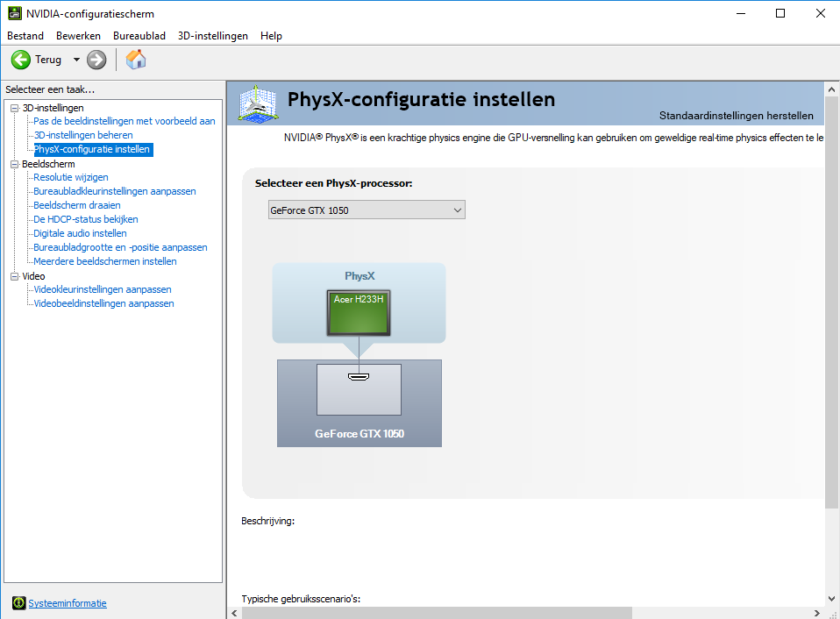Open Pas de beeldinstellingen met voorbeeld aan
Screen dimensions: 840x619
tap(125, 121)
